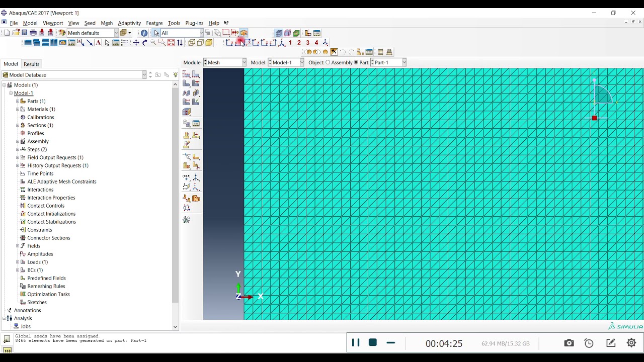Select the Magnify View tool
The width and height of the screenshot is (644, 362).
pos(153,43)
